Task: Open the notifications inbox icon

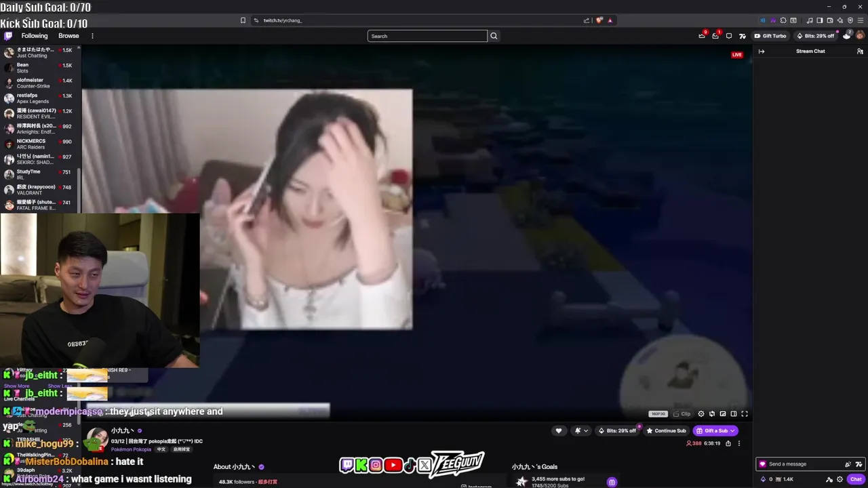Action: [x=715, y=36]
